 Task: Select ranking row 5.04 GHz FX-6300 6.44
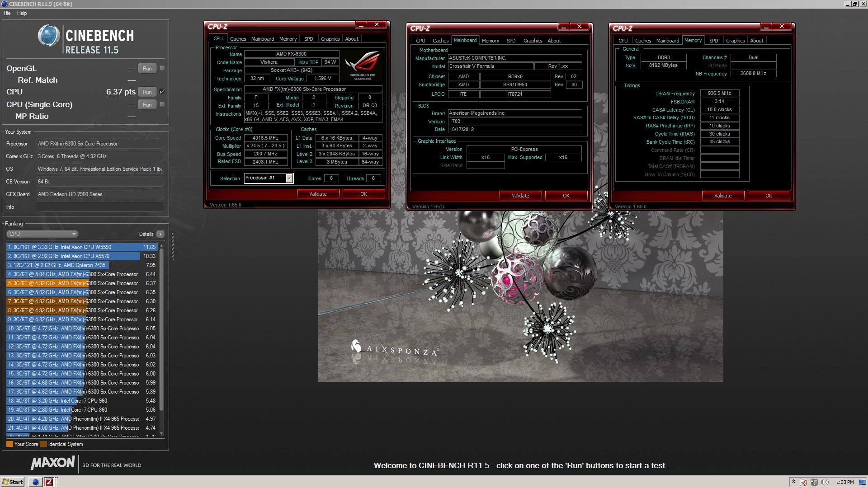82,274
